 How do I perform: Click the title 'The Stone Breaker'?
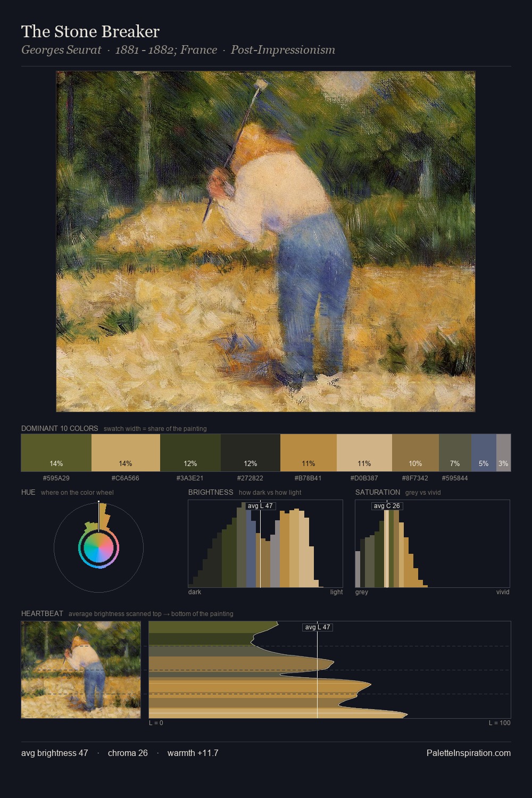point(90,31)
